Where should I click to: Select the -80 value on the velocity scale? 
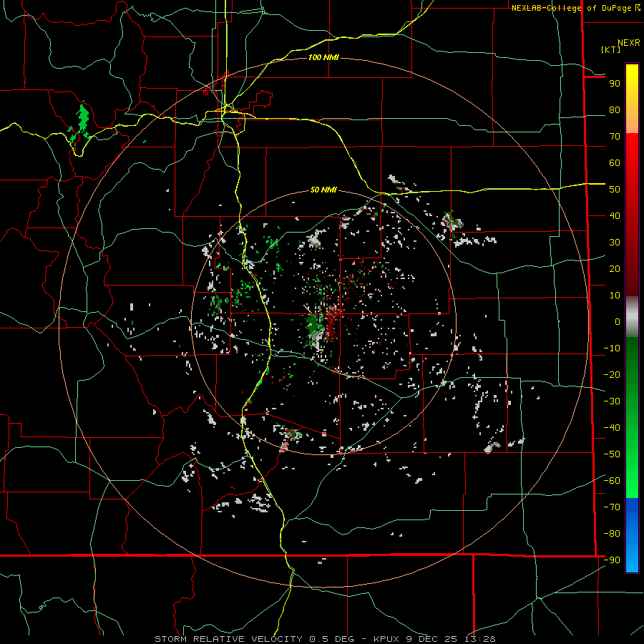pos(612,534)
